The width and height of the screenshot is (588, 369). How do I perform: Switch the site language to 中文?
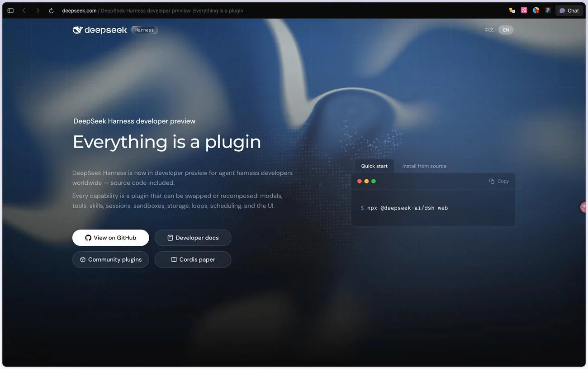(x=489, y=30)
